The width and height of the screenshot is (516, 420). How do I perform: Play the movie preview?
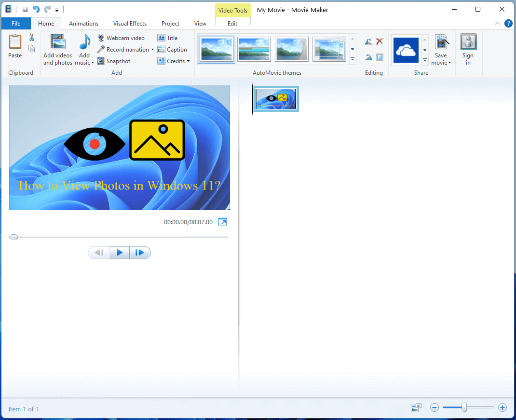click(120, 253)
